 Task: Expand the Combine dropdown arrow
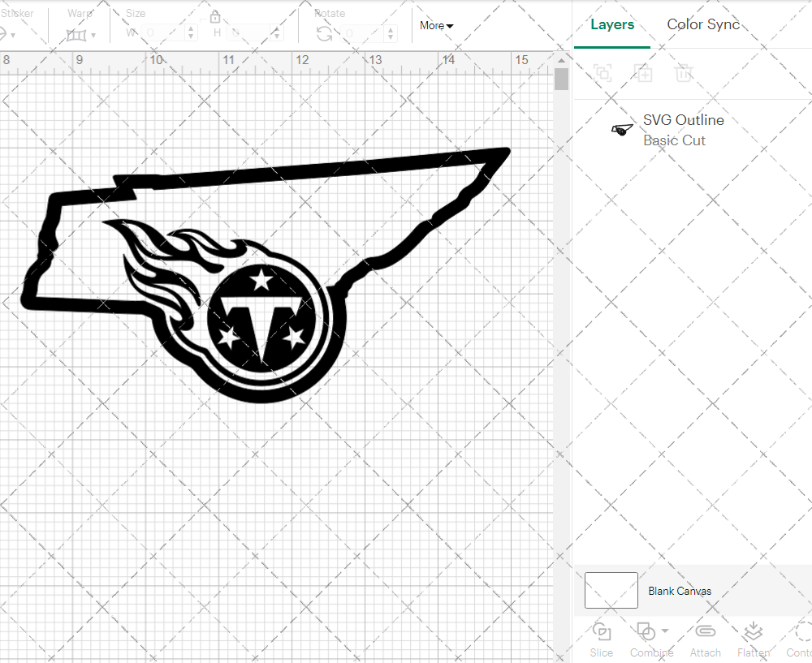point(665,631)
